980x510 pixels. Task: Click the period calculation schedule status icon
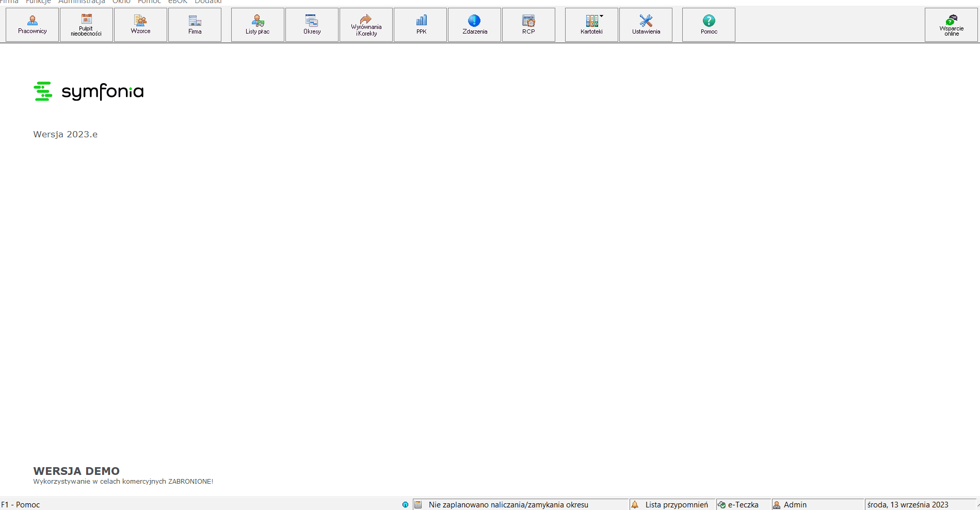pos(419,504)
